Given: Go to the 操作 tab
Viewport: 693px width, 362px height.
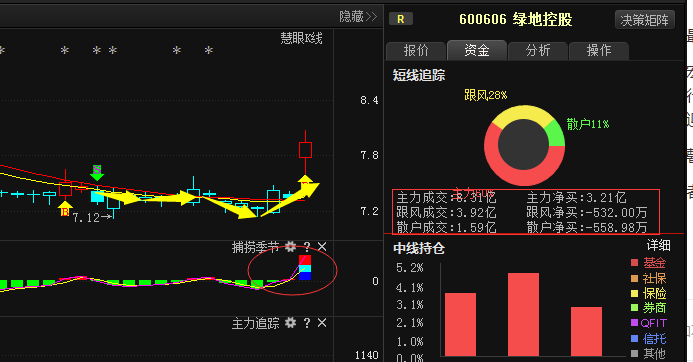Looking at the screenshot, I should click(x=599, y=50).
